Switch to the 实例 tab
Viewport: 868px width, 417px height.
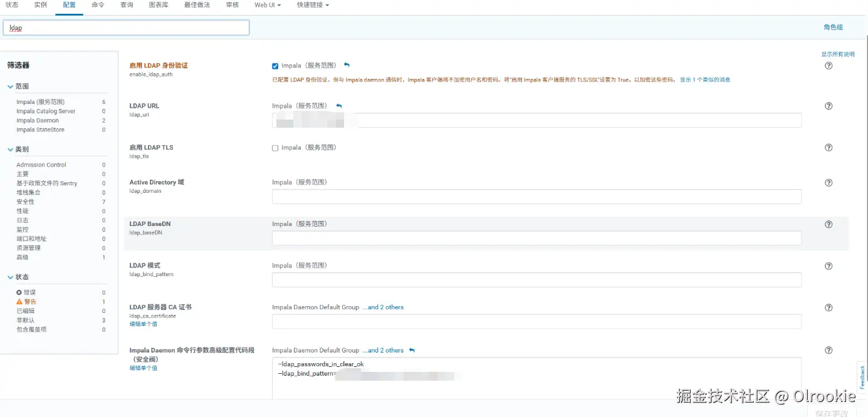(x=41, y=5)
